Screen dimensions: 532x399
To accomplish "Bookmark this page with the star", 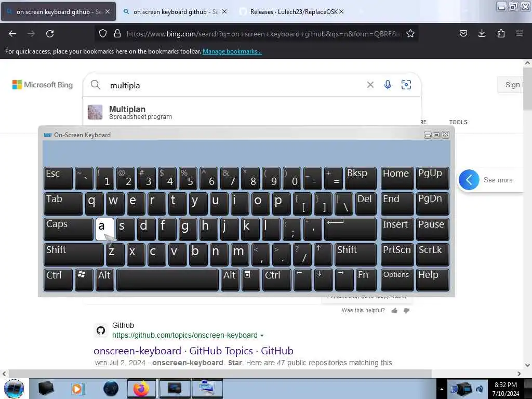I will click(x=410, y=33).
